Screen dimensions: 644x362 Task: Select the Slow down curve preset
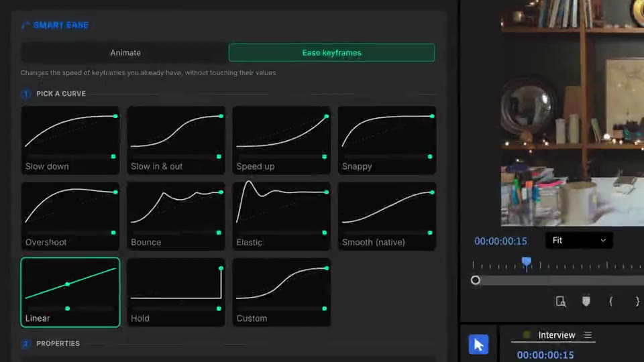click(x=70, y=140)
